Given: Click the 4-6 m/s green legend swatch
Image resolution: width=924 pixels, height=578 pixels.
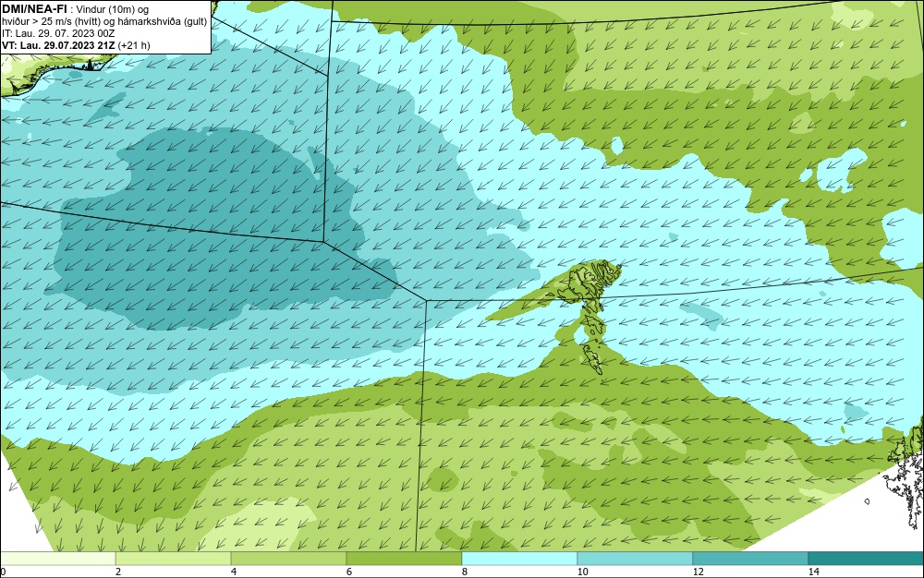Looking at the screenshot, I should pyautogui.click(x=288, y=559).
